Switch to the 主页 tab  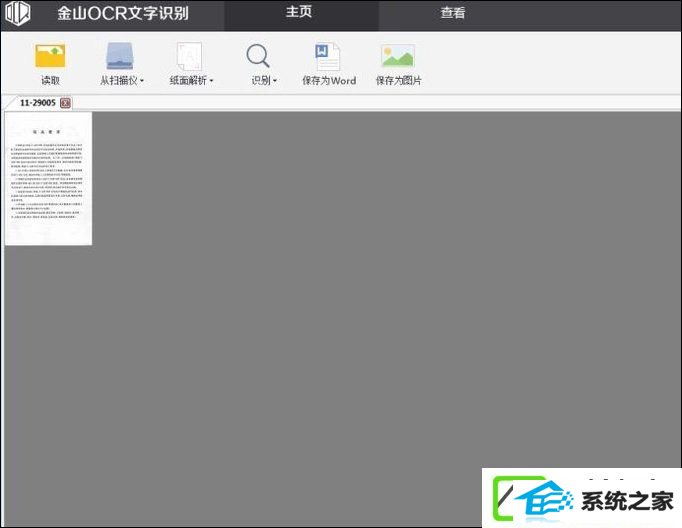[x=301, y=15]
